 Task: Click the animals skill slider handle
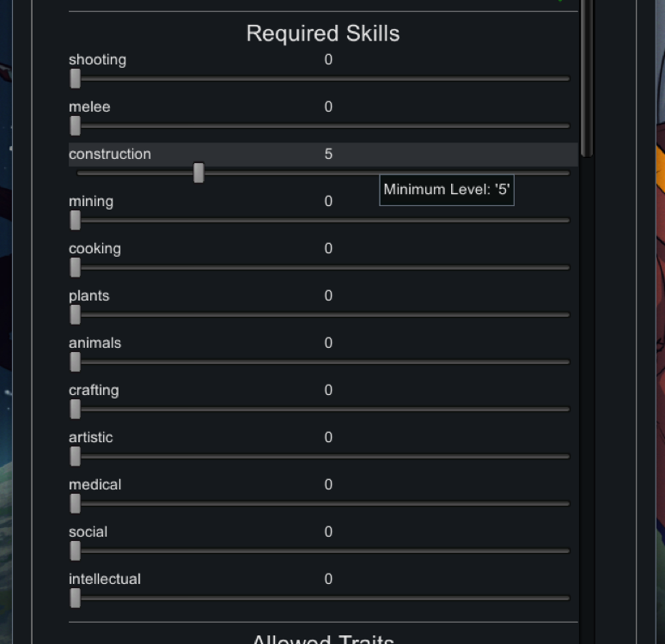(76, 362)
